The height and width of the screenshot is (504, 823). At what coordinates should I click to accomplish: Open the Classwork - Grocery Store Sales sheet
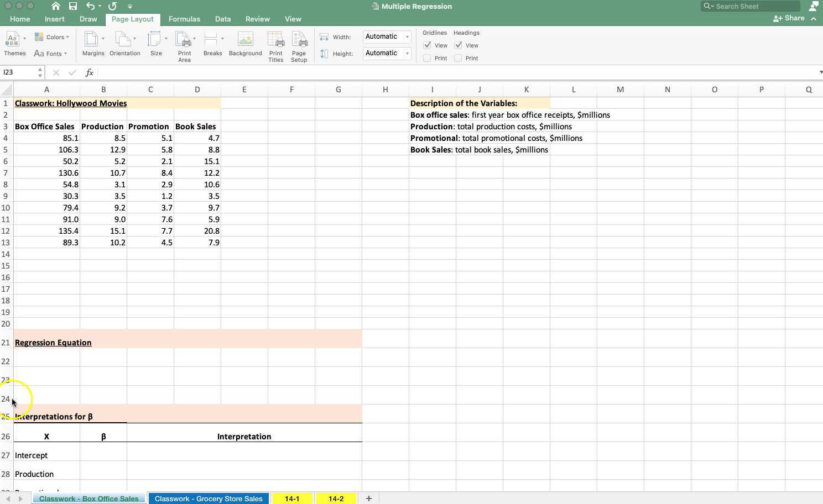click(209, 498)
